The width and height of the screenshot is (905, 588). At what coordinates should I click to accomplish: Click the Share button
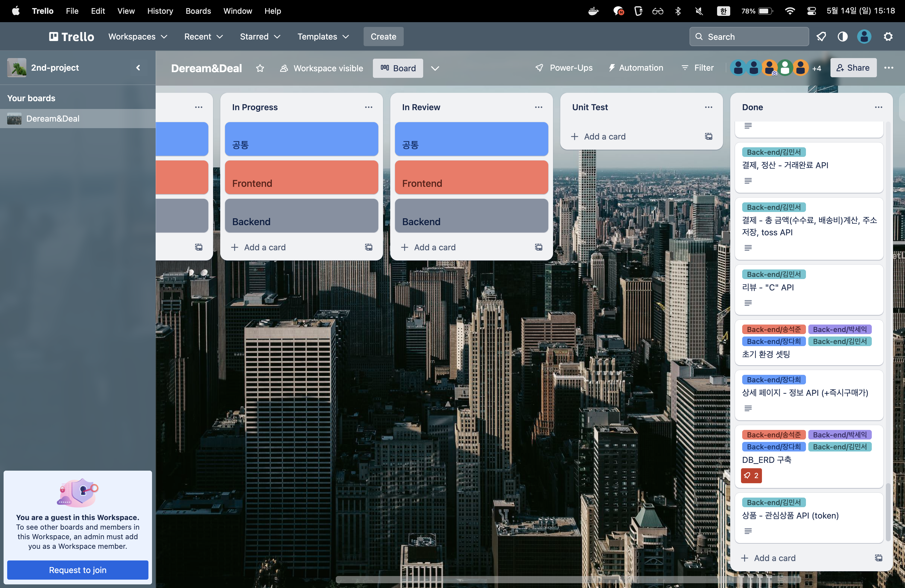(x=853, y=68)
